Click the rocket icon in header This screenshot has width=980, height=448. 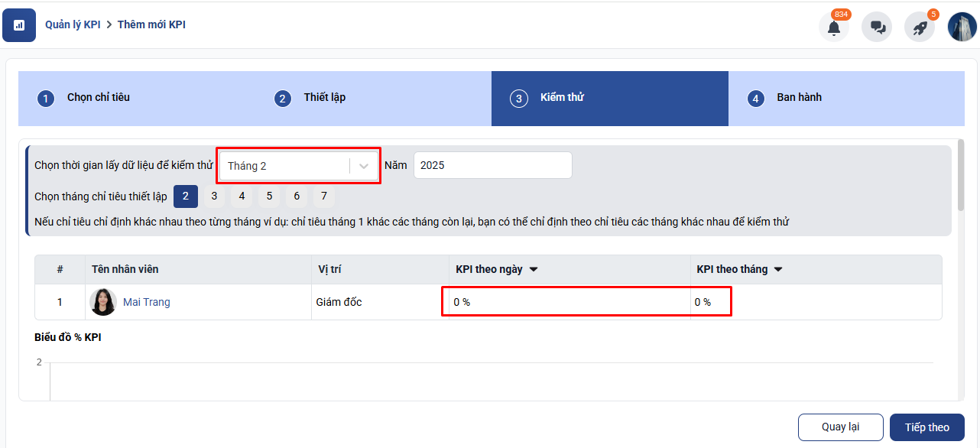(920, 28)
